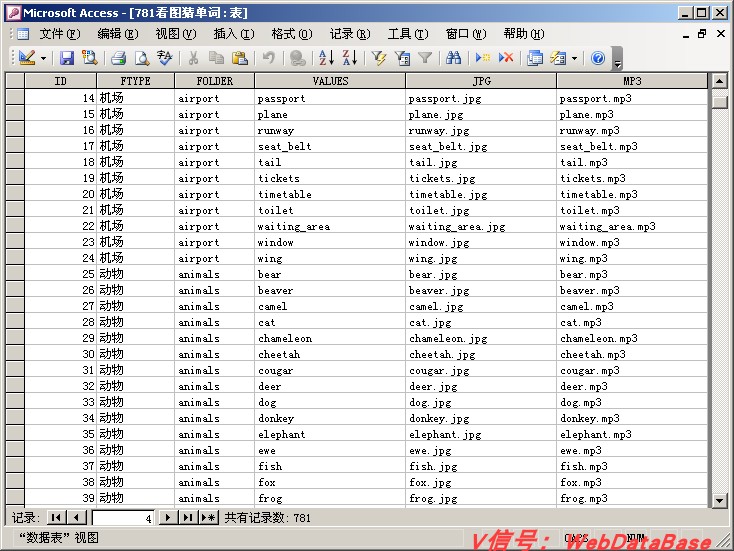
Task: Jump to new record navigation button
Action: pos(209,517)
